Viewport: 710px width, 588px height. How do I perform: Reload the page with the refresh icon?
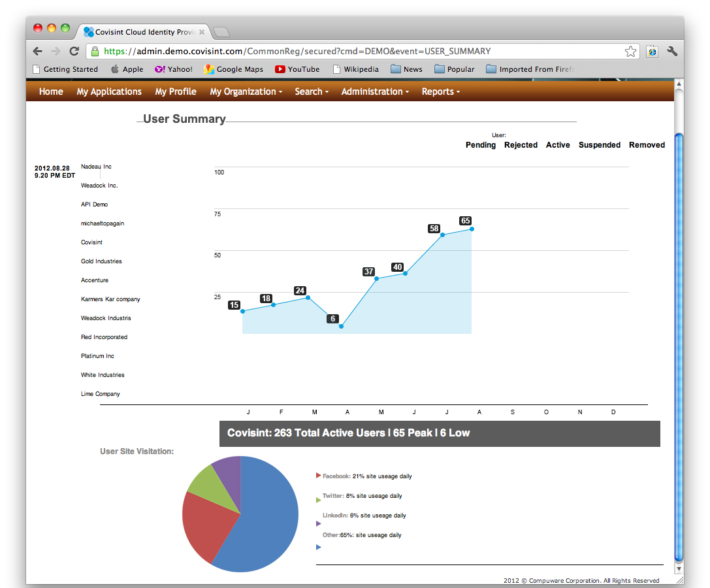click(x=74, y=51)
